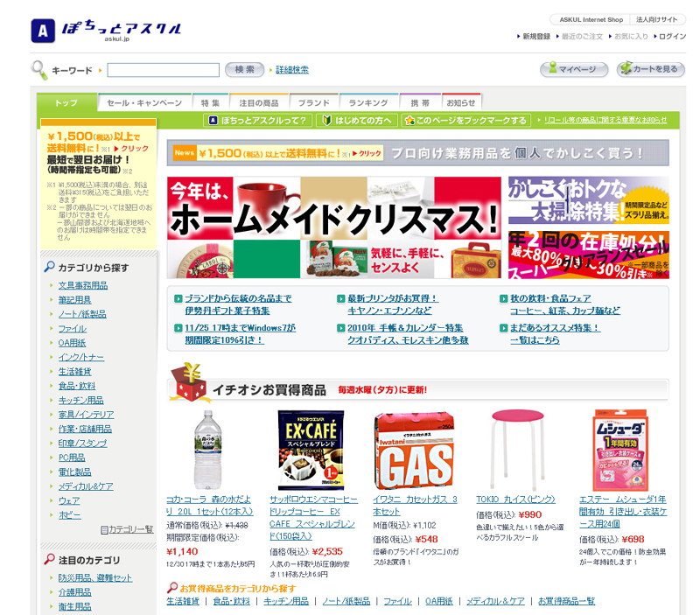Open the 文具事務用品 category link
The height and width of the screenshot is (615, 700).
pos(83,285)
